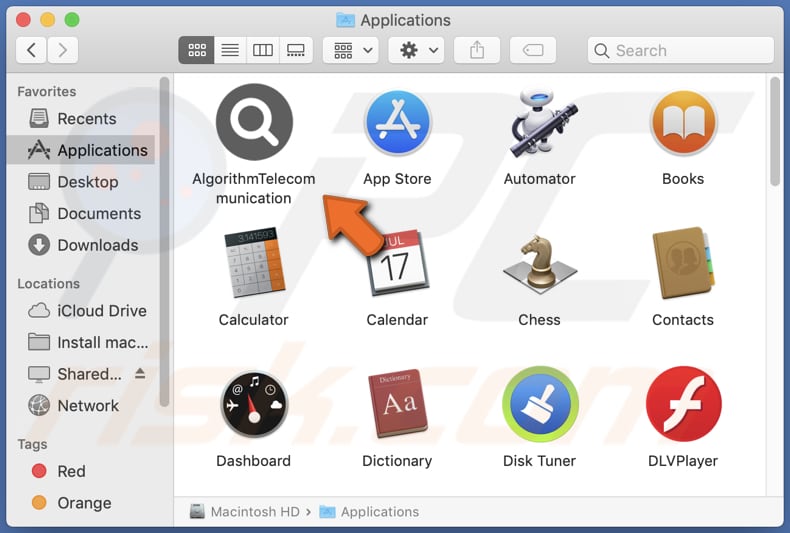This screenshot has height=533, width=790.
Task: Open iCloud Drive in the sidebar
Action: (x=81, y=311)
